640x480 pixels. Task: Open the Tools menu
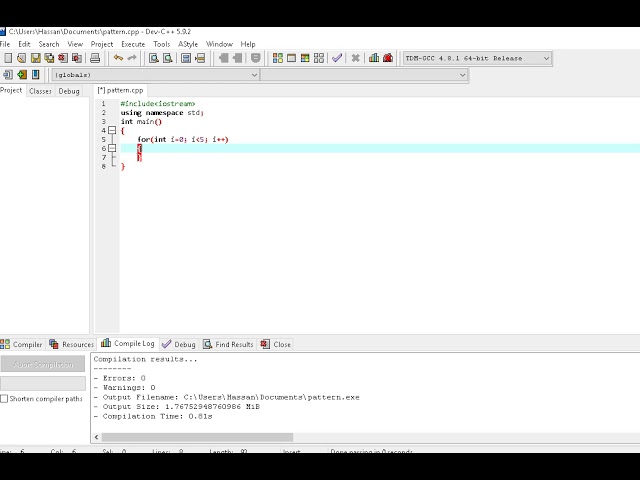pyautogui.click(x=162, y=44)
